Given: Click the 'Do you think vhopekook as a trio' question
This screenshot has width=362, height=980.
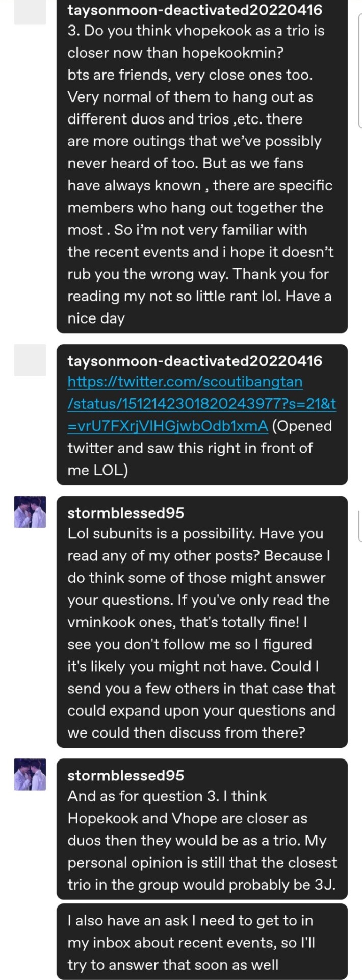Looking at the screenshot, I should click(196, 31).
